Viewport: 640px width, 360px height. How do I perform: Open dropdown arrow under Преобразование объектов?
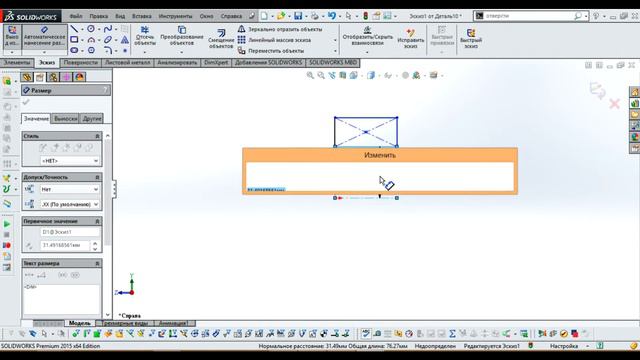pyautogui.click(x=182, y=52)
